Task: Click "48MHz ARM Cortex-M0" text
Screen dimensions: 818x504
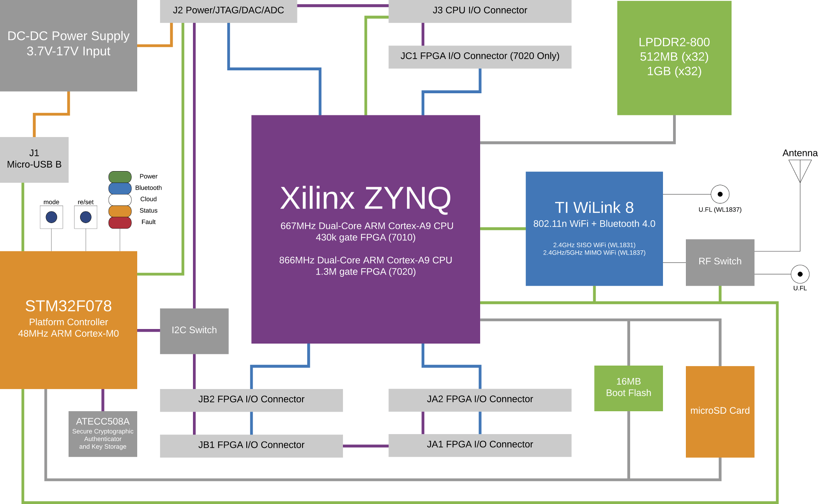Action: (x=69, y=333)
